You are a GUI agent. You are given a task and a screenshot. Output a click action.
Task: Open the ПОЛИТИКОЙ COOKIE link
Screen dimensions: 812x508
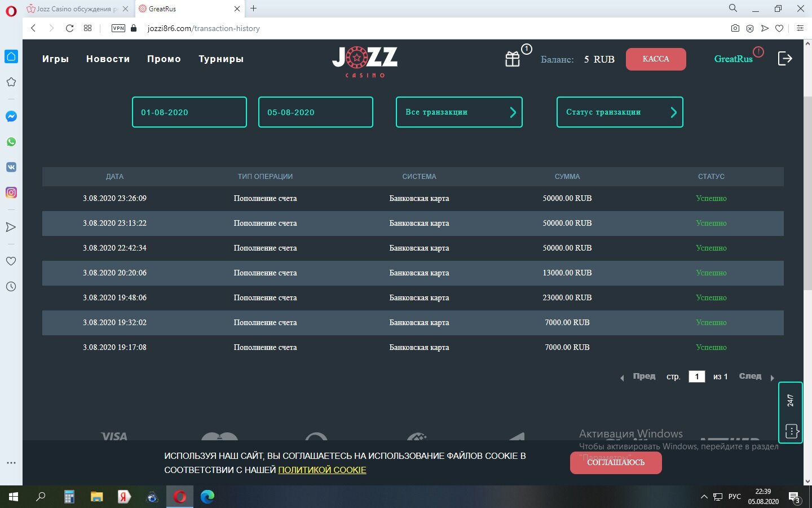click(x=322, y=470)
